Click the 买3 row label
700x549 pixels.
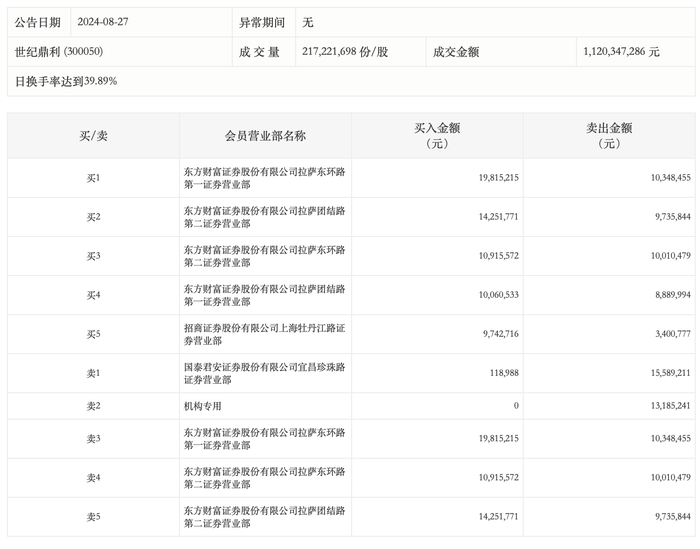click(x=93, y=256)
